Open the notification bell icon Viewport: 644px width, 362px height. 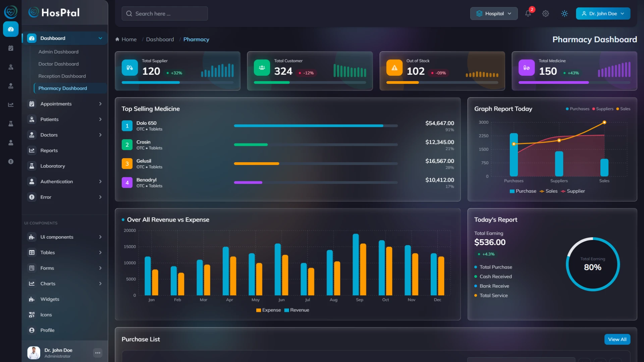[528, 13]
